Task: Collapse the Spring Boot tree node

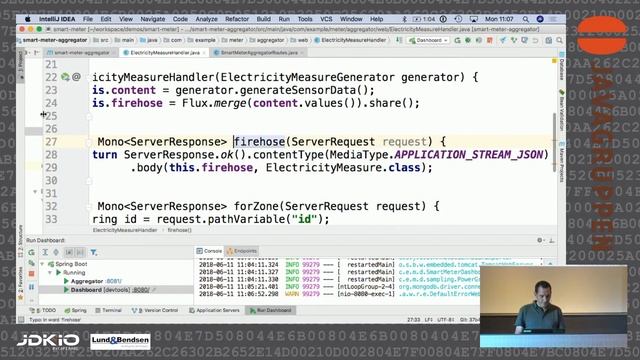Action: point(42,264)
